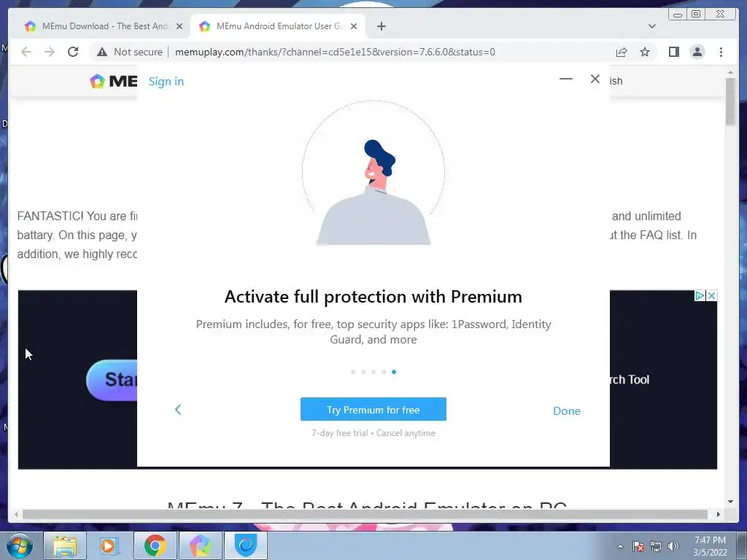
Task: Go to previous slide with left chevron
Action: [178, 410]
